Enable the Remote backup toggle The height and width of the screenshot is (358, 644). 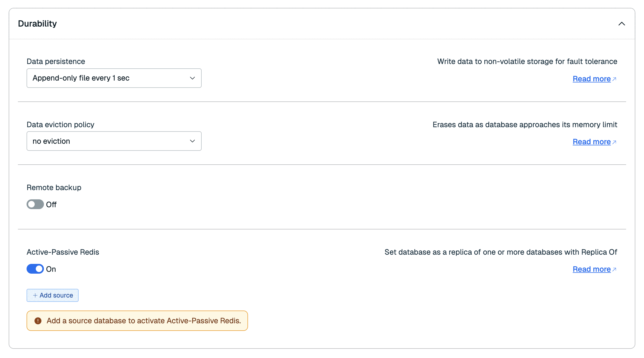pyautogui.click(x=35, y=204)
